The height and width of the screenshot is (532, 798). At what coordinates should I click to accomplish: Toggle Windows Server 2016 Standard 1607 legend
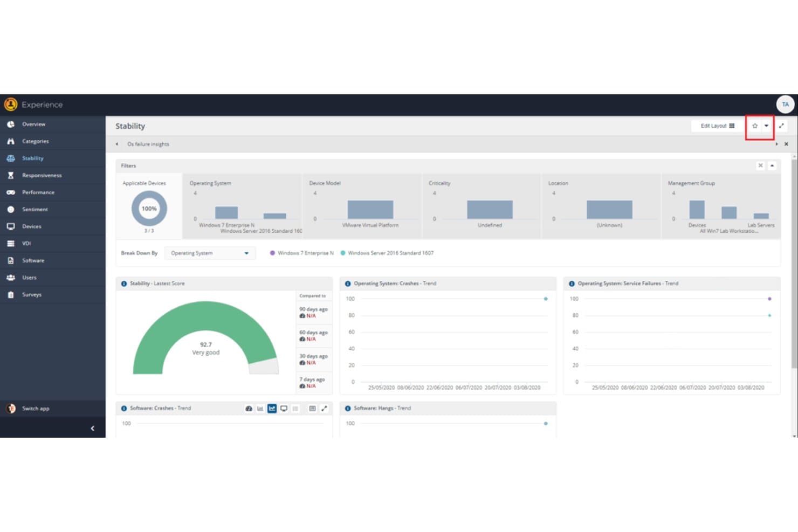pyautogui.click(x=387, y=253)
